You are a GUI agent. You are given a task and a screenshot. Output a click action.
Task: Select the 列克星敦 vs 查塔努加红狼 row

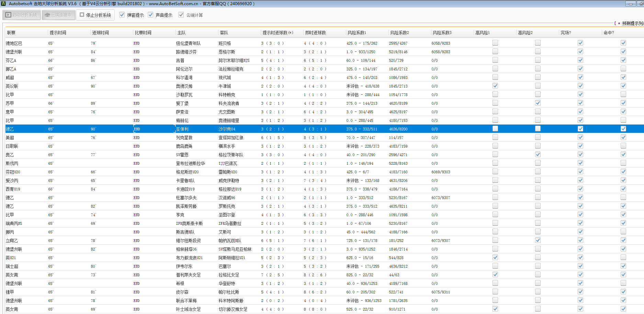(184, 138)
